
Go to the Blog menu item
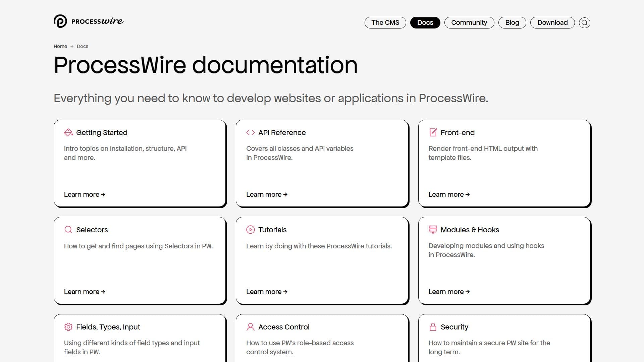pos(512,22)
